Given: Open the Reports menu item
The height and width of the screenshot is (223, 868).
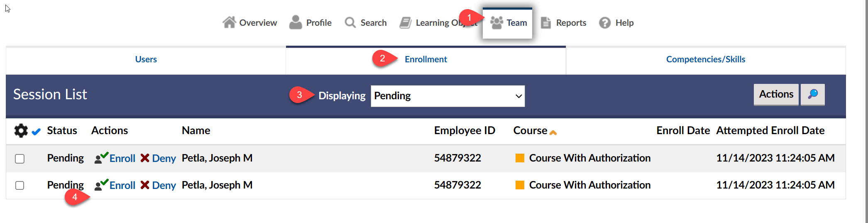Looking at the screenshot, I should (563, 22).
